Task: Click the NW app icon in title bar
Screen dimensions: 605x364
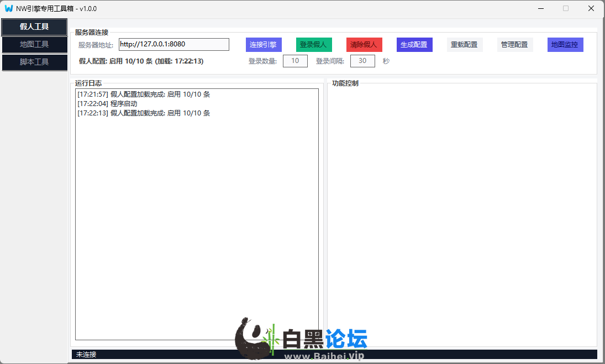Action: tap(9, 8)
